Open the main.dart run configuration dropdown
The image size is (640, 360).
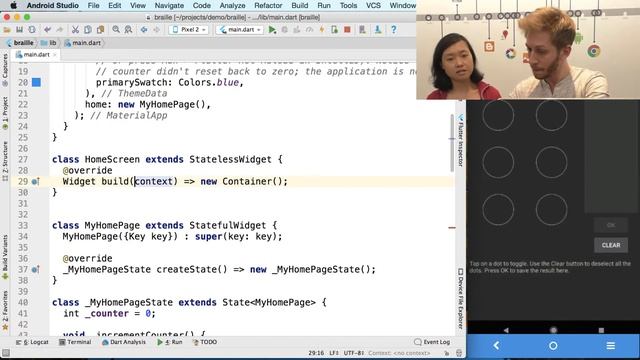coord(240,30)
